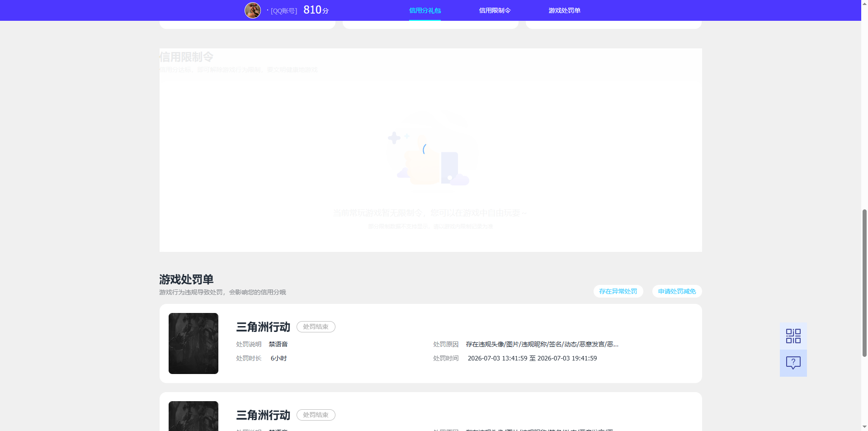Click the 申请处罚减免 button
Image resolution: width=868 pixels, height=431 pixels.
(x=677, y=291)
